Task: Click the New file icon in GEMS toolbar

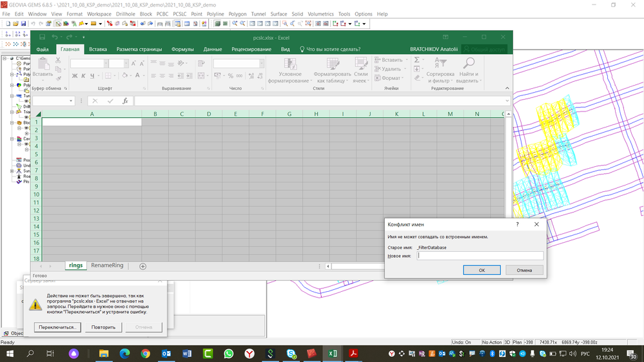Action: (x=8, y=24)
